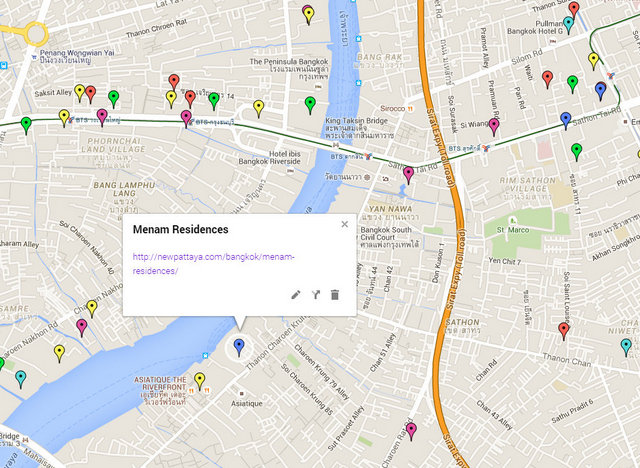640x468 pixels.
Task: Click the cyan pin at bottom-left of map
Action: click(x=21, y=379)
